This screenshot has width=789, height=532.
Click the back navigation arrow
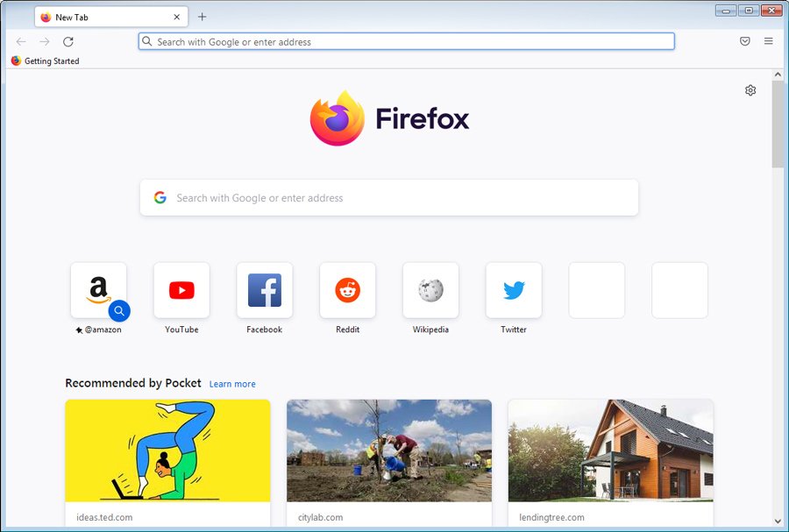point(20,41)
